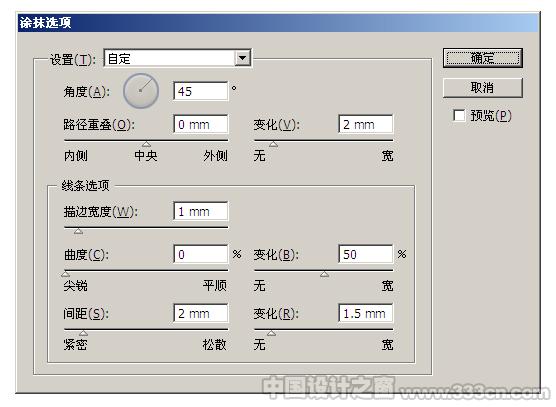Image resolution: width=556 pixels, height=407 pixels.
Task: Click the 确定 button
Action: (483, 58)
